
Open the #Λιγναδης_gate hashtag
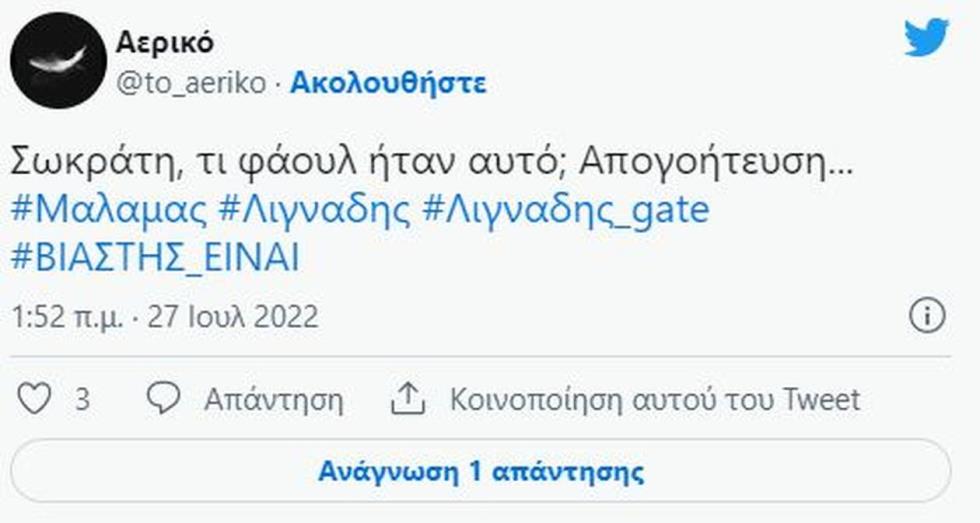(566, 209)
